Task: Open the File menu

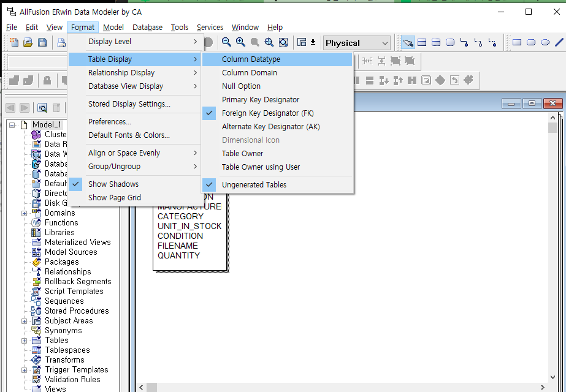Action: click(x=12, y=28)
